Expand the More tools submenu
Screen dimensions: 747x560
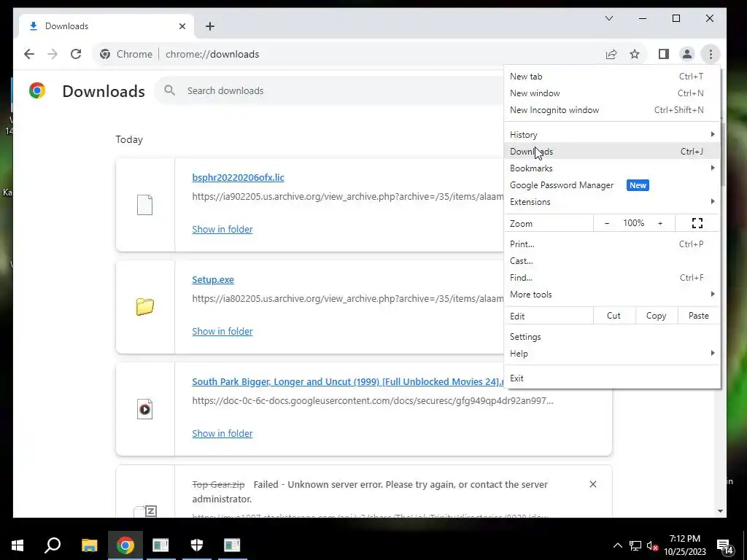pos(612,295)
